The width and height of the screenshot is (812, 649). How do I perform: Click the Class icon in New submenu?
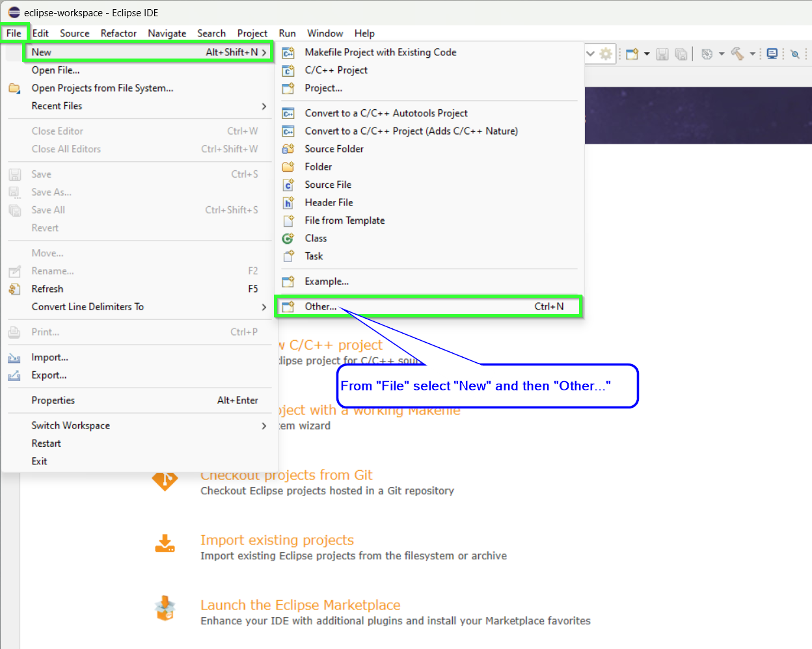tap(288, 239)
